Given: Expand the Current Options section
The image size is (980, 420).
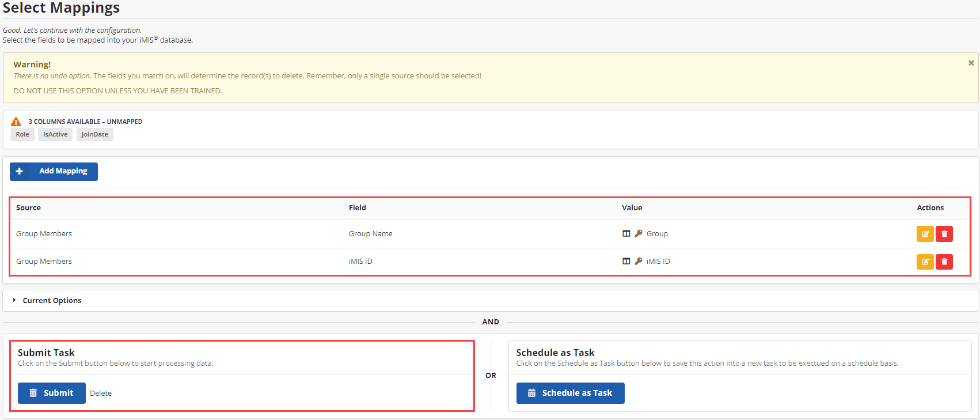Looking at the screenshot, I should (x=52, y=301).
